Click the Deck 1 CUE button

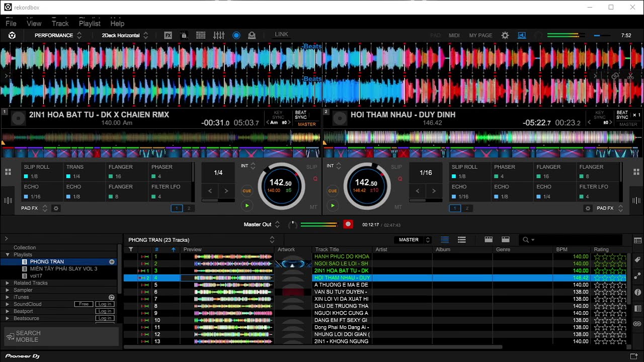[x=247, y=191]
